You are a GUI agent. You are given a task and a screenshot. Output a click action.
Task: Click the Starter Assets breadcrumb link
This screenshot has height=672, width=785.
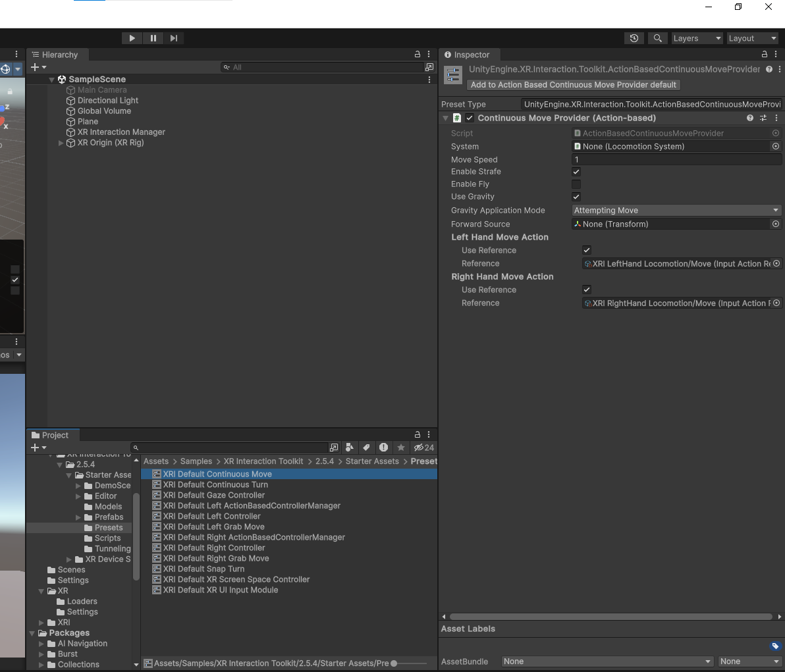[x=372, y=461]
